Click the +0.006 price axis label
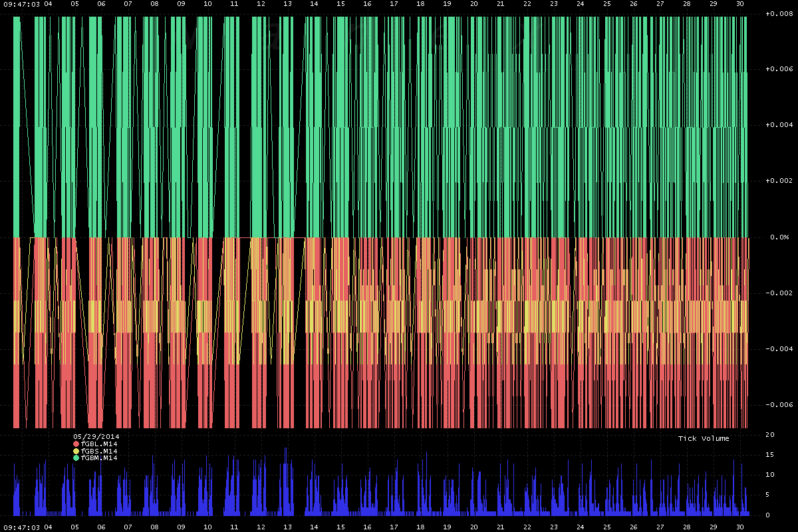Screen dimensions: 798x532 [x=779, y=69]
